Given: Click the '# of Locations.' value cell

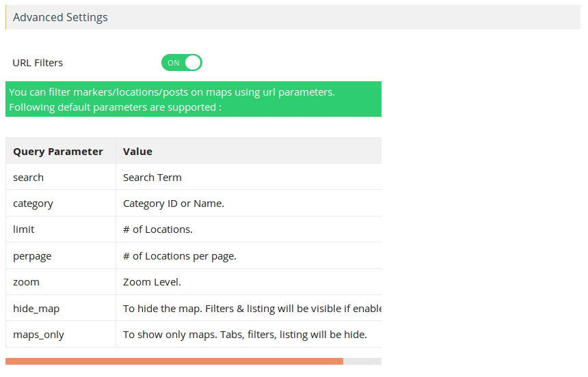Looking at the screenshot, I should (x=249, y=229).
